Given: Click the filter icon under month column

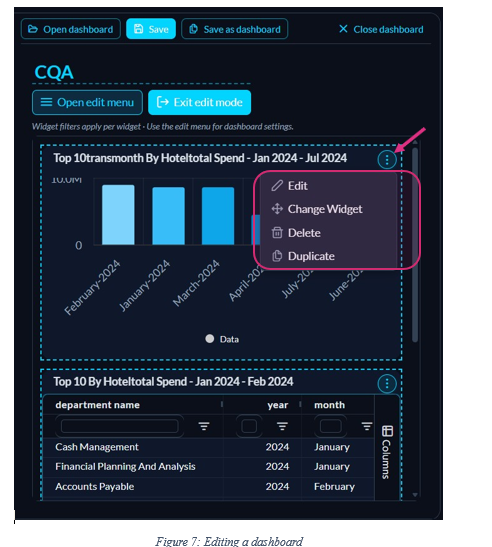Looking at the screenshot, I should (x=367, y=426).
